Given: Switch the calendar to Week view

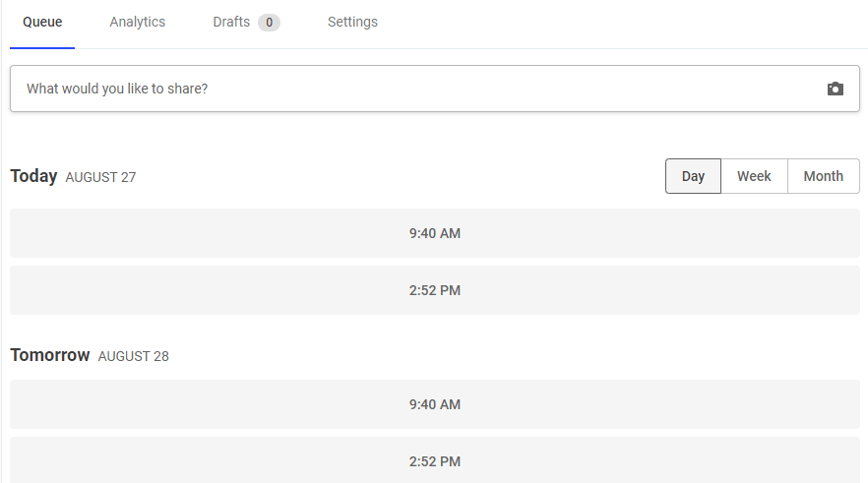Looking at the screenshot, I should click(x=754, y=176).
